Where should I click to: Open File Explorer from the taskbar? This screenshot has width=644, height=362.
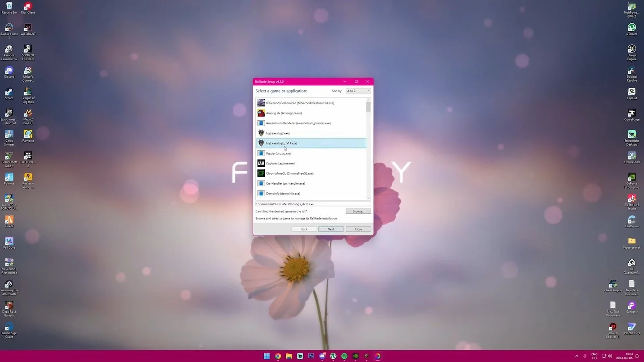289,356
